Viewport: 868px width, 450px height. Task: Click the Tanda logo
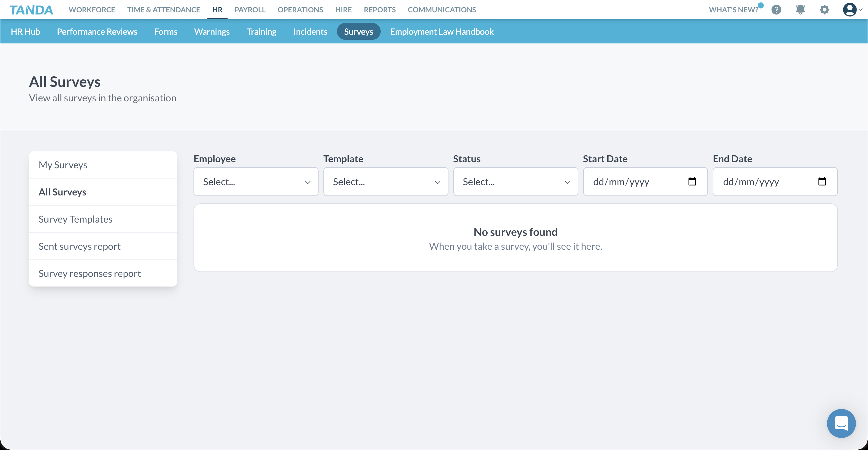pyautogui.click(x=31, y=10)
